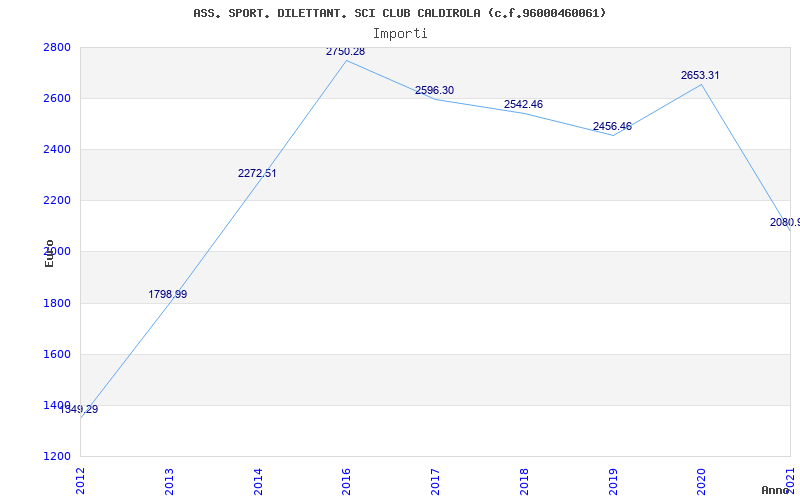This screenshot has height=500, width=800.
Task: Click the 1349.29 data label
Action: pos(79,409)
